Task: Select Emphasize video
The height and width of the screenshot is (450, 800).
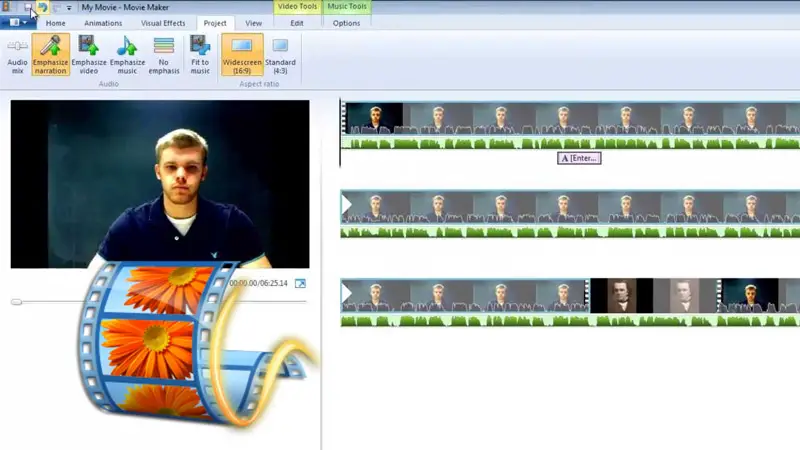Action: 89,55
